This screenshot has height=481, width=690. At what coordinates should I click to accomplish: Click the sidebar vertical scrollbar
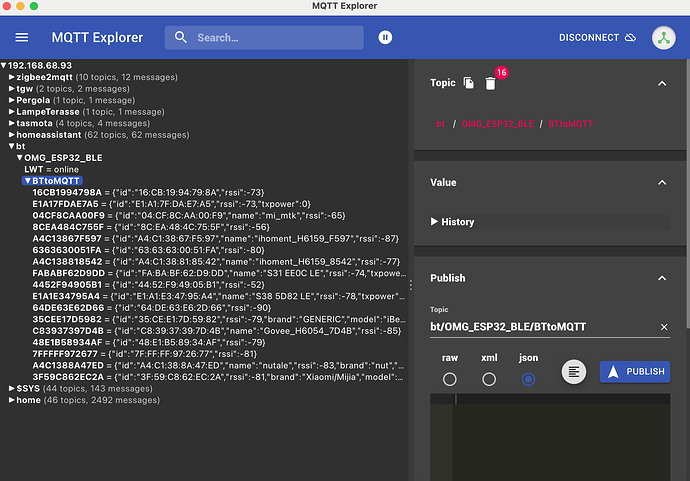click(x=688, y=194)
